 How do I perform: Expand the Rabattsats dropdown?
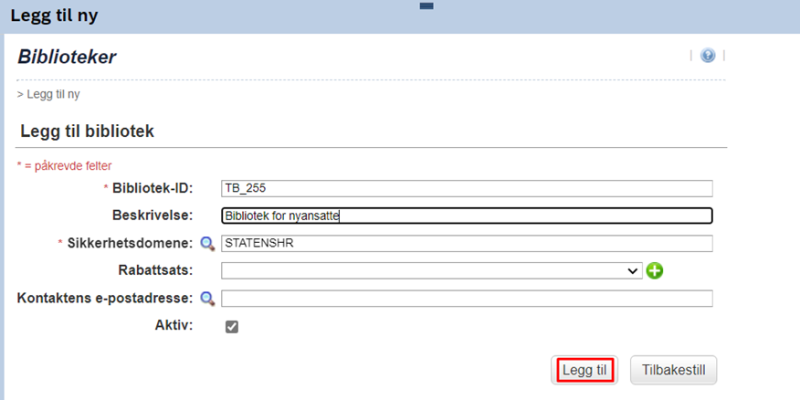(432, 271)
